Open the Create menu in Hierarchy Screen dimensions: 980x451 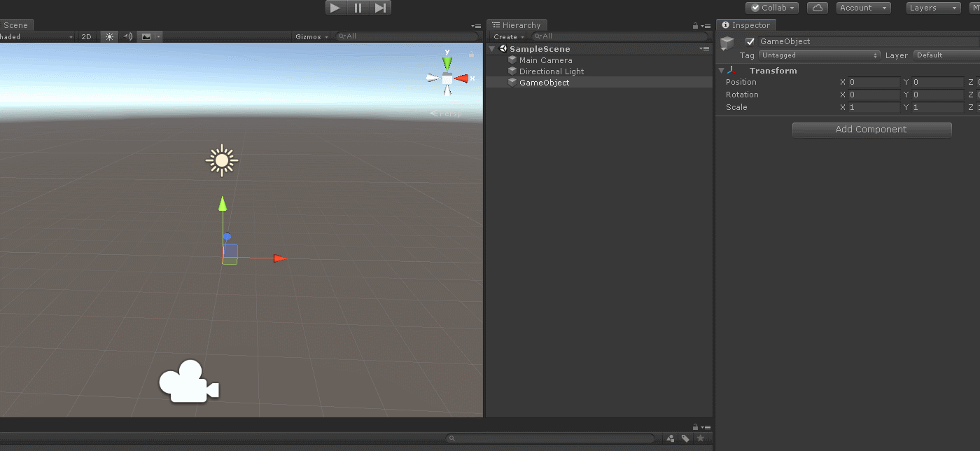click(507, 36)
